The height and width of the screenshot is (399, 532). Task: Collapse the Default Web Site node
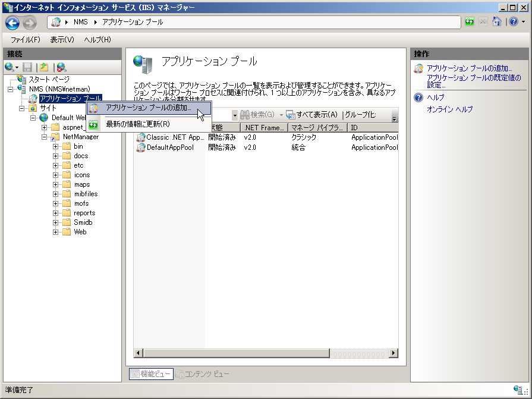click(x=33, y=118)
